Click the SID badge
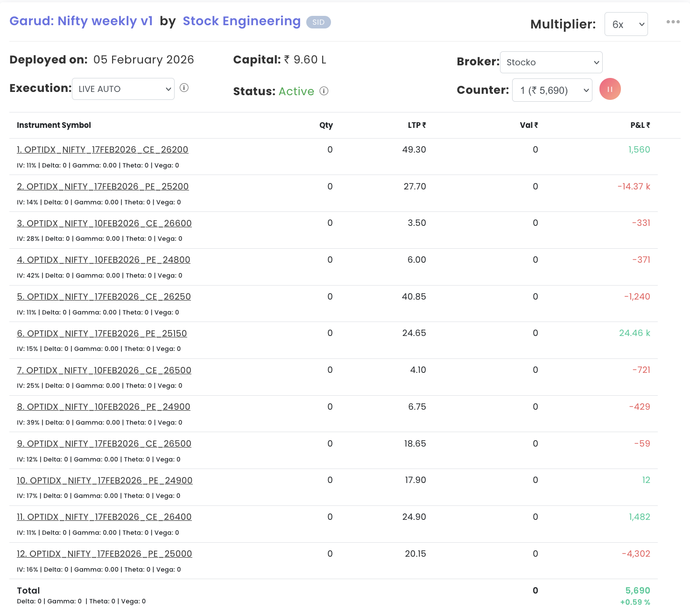Viewport: 690px width, 616px height. pos(318,22)
